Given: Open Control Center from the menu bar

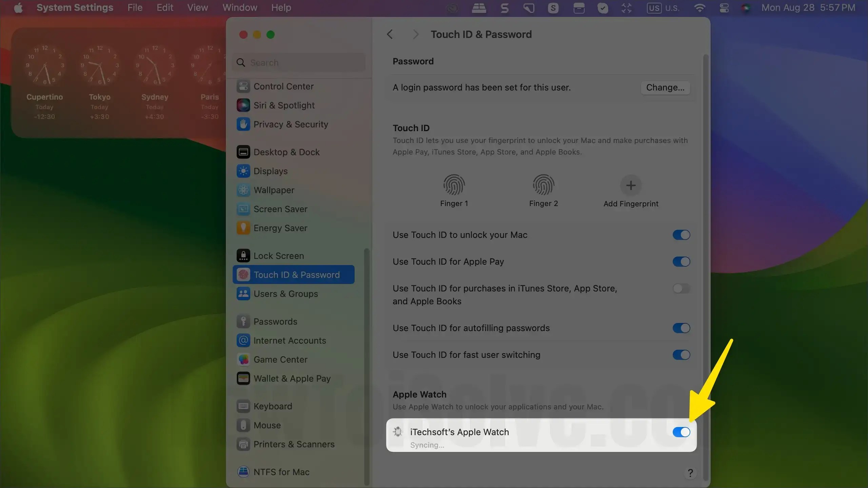Looking at the screenshot, I should [724, 8].
